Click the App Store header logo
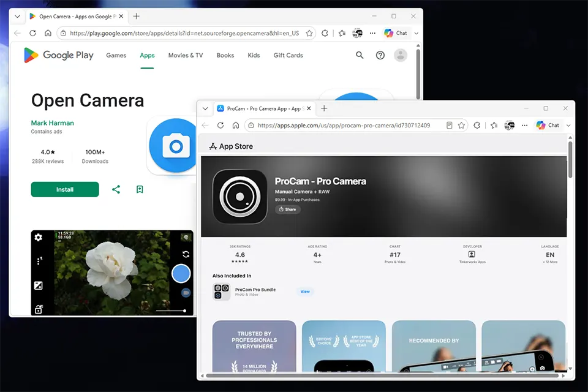Screen dimensions: 588x392 [x=231, y=146]
